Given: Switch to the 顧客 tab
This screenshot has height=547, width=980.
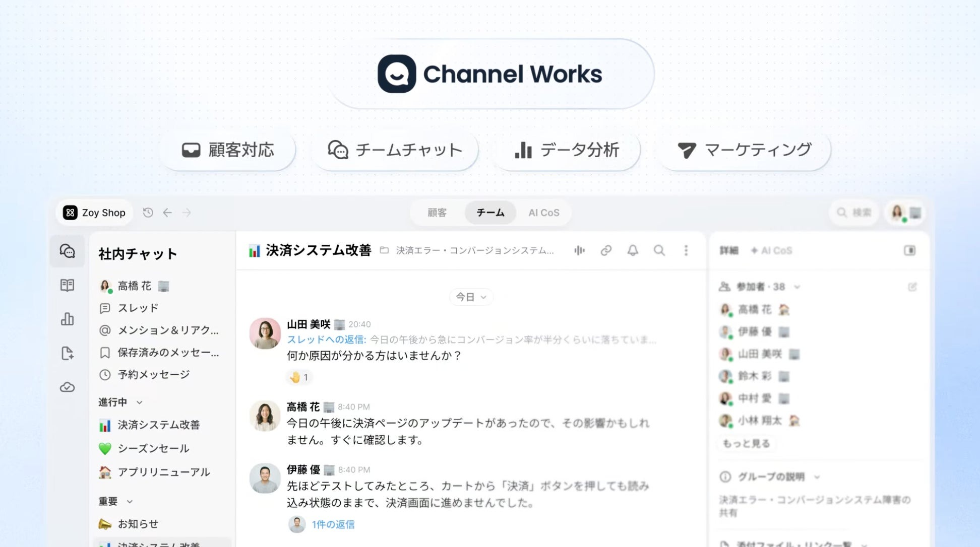Looking at the screenshot, I should [x=437, y=213].
